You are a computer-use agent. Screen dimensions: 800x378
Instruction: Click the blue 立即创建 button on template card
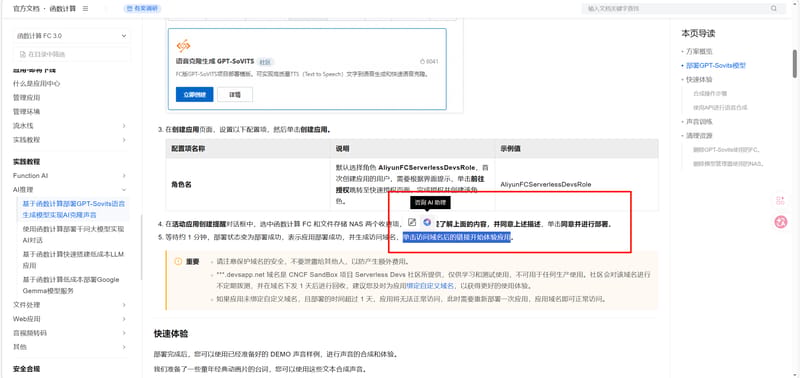coord(194,94)
